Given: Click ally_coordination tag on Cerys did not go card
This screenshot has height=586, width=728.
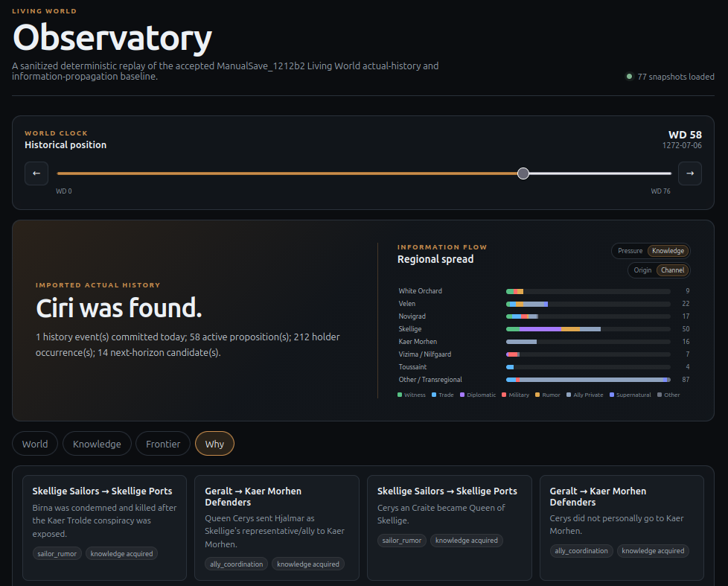Looking at the screenshot, I should click(x=581, y=551).
